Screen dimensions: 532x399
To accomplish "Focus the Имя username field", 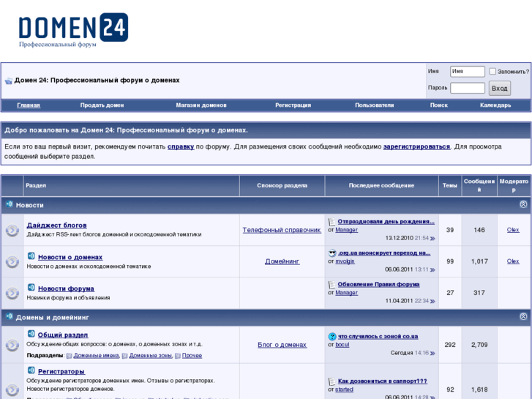I will 468,71.
